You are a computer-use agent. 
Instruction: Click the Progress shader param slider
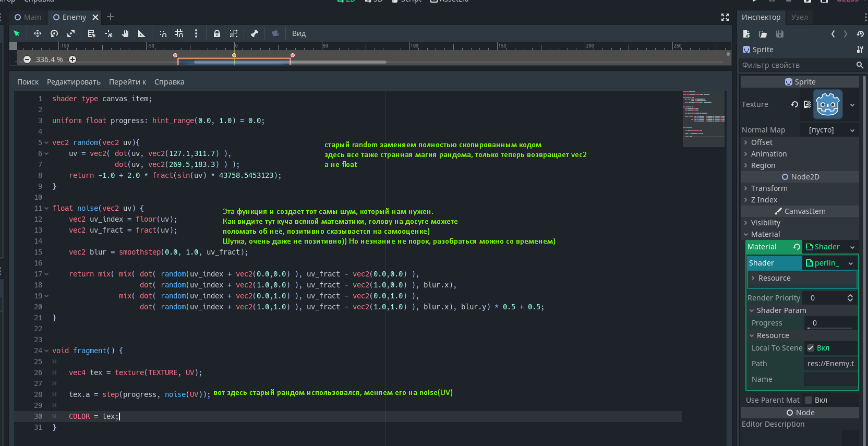pyautogui.click(x=830, y=323)
